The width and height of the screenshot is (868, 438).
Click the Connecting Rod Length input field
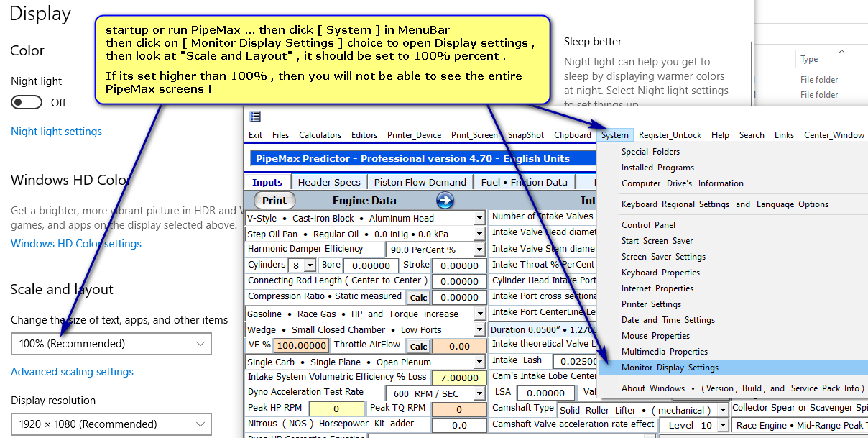point(460,281)
